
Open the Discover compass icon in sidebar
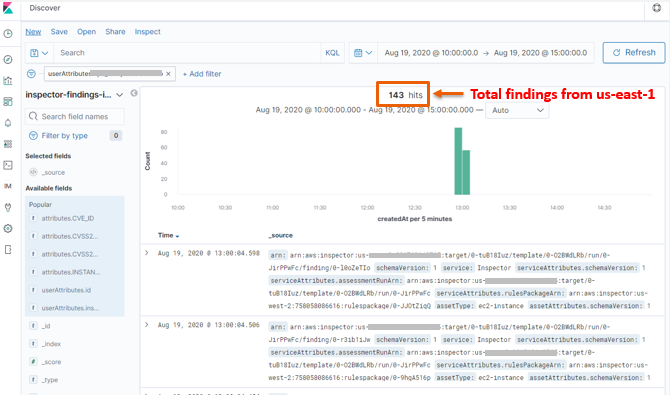[x=8, y=59]
